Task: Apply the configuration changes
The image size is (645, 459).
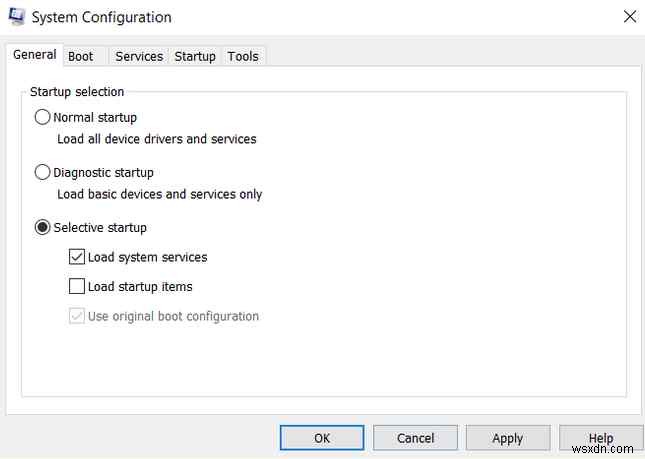Action: pyautogui.click(x=507, y=437)
